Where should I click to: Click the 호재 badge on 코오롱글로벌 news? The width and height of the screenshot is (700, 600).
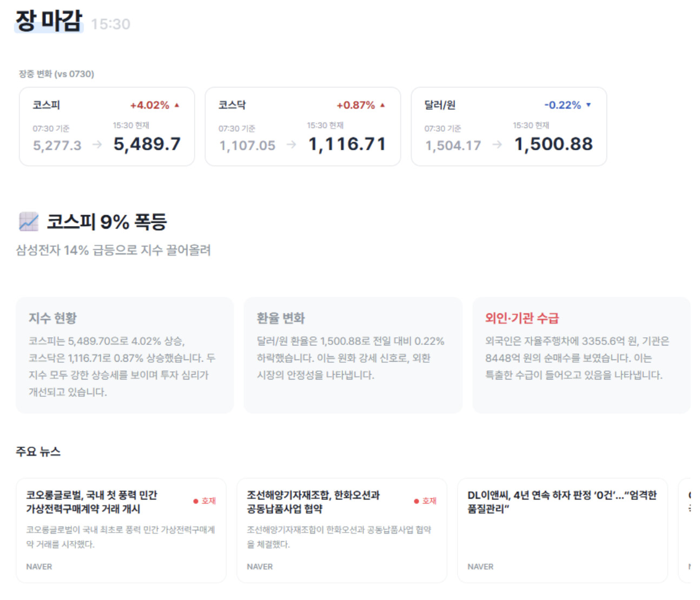[205, 501]
